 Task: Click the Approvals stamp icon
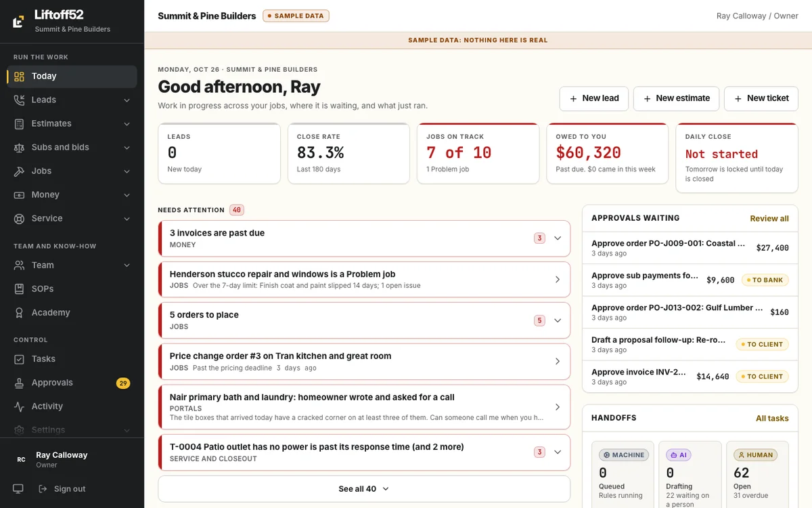point(19,383)
